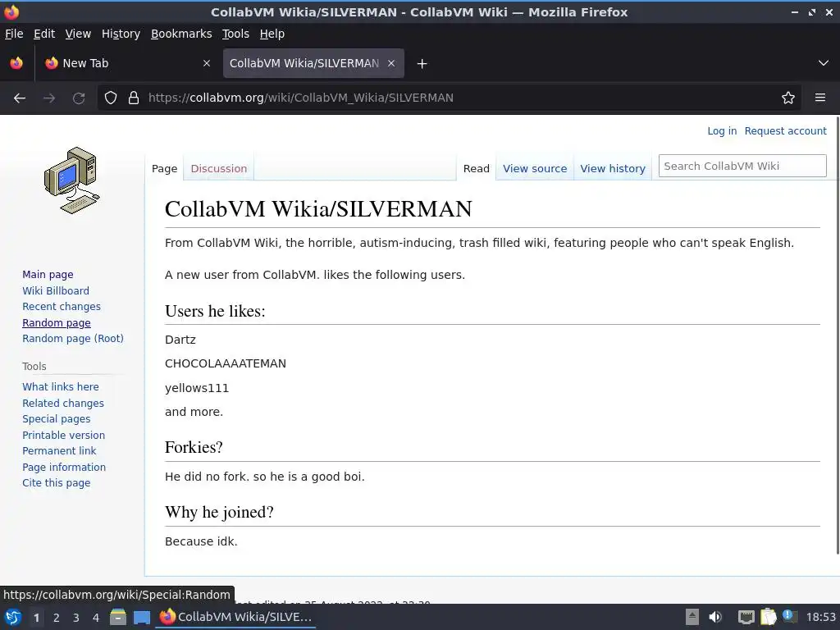Image resolution: width=840 pixels, height=630 pixels.
Task: Bookmark this page with the star icon
Action: click(x=788, y=98)
